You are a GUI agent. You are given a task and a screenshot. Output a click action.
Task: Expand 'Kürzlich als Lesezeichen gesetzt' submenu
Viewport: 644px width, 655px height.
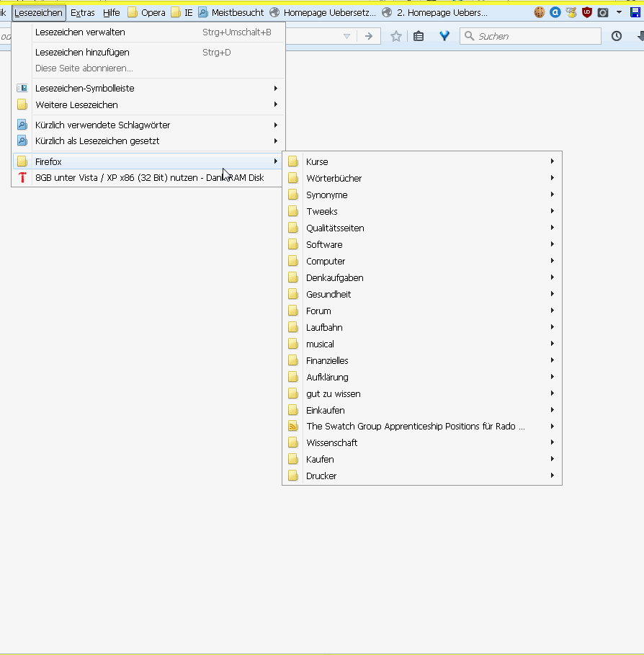click(x=148, y=141)
